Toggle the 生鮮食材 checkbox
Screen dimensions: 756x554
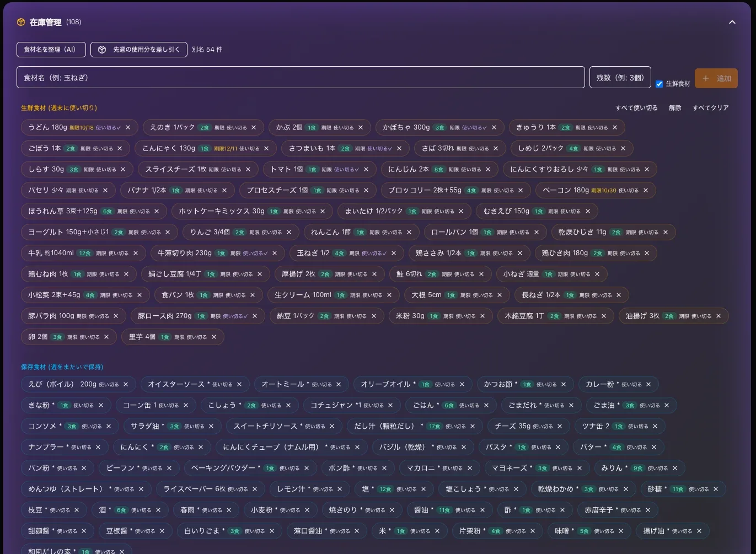pos(659,84)
